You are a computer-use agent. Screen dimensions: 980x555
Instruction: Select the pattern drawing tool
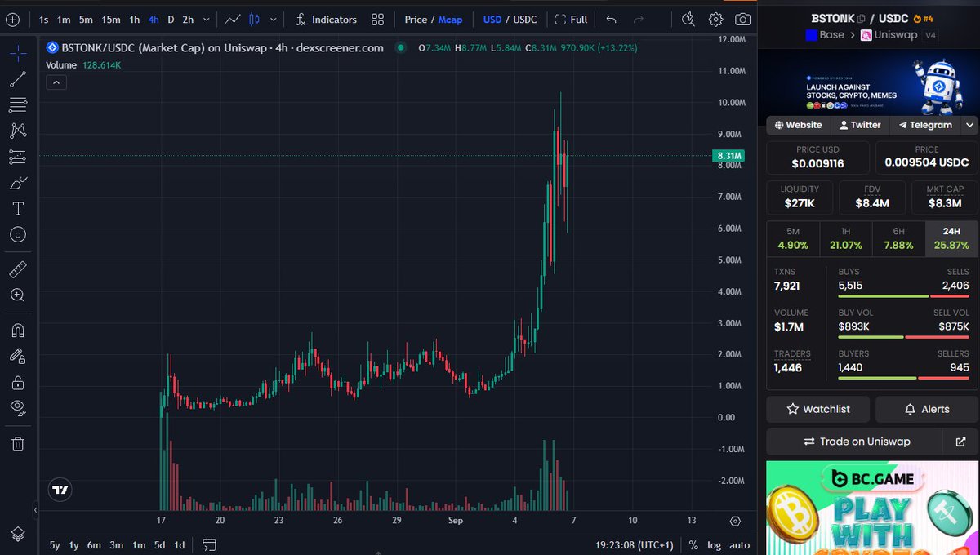[x=18, y=131]
